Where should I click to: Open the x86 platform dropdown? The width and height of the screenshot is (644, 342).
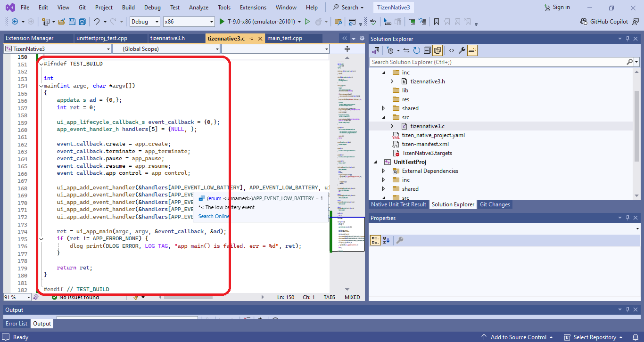(x=189, y=21)
